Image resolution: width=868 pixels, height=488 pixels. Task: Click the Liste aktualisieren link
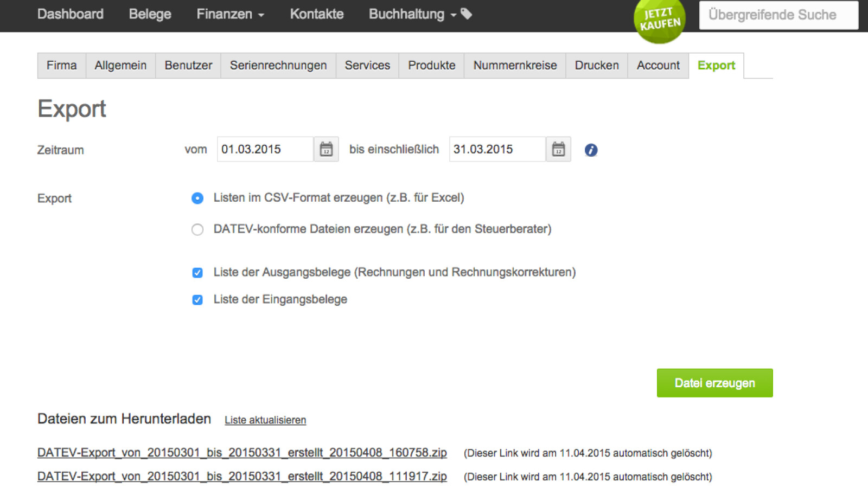coord(265,420)
